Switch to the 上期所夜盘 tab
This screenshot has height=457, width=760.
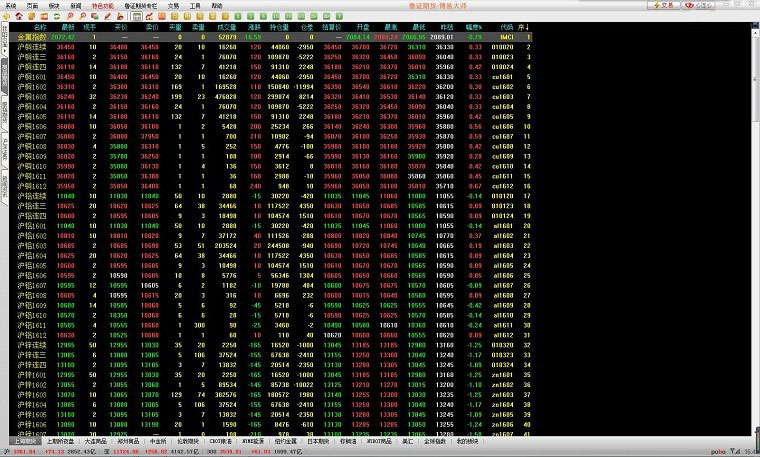coord(60,441)
